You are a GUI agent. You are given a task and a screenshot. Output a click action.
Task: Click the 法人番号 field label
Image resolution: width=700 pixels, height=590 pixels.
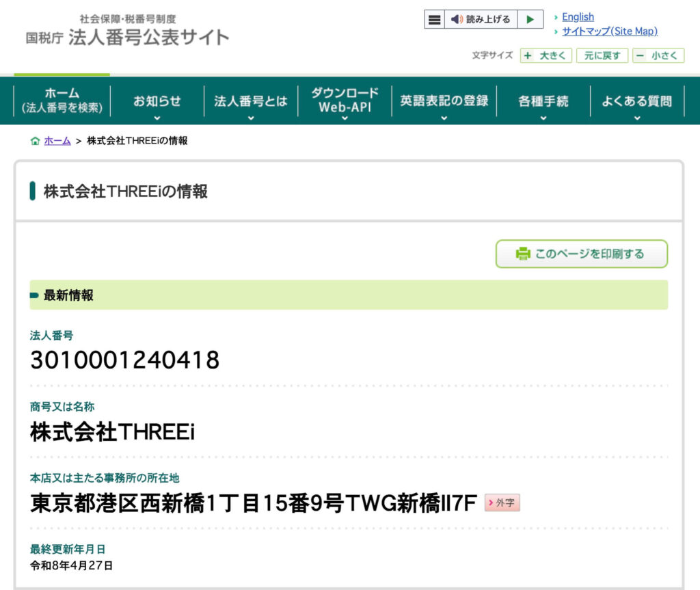click(51, 336)
